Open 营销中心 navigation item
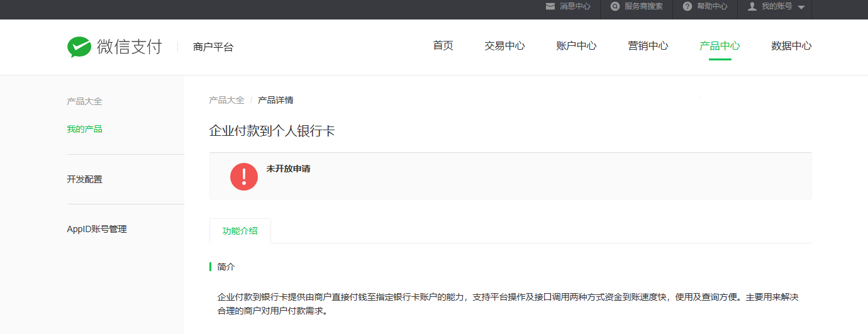Viewport: 868px width, 334px height. tap(648, 46)
